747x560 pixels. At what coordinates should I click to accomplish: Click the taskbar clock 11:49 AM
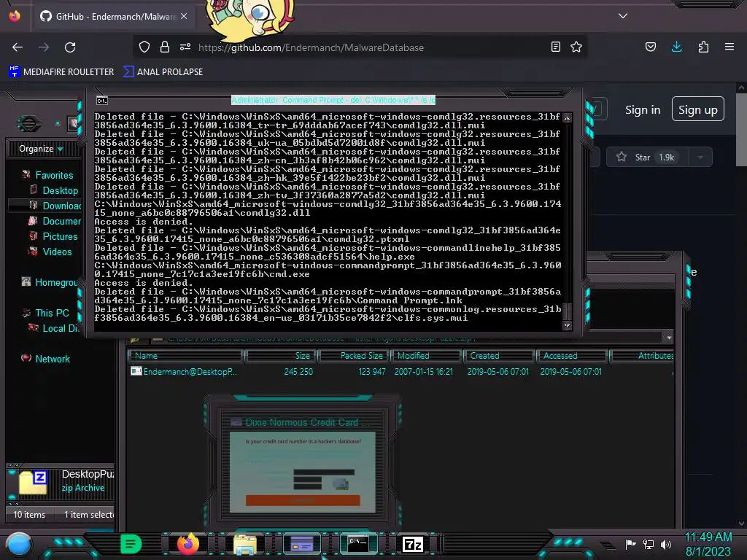pos(708,537)
